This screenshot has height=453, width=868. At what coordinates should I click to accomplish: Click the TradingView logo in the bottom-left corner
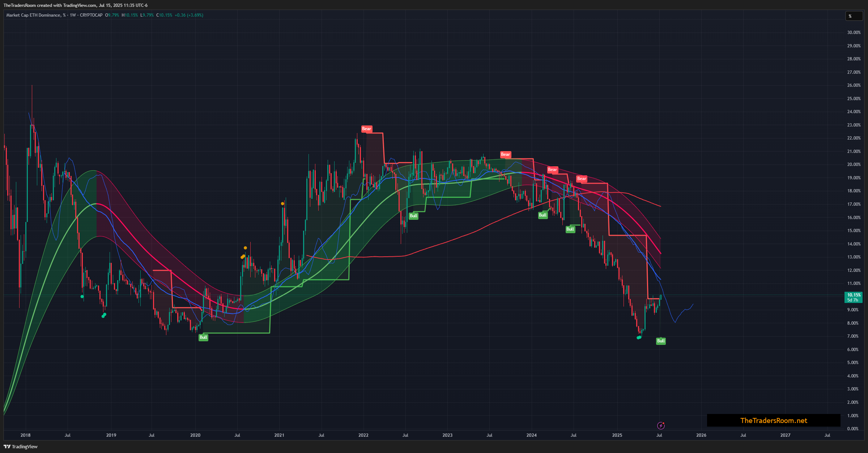point(21,446)
